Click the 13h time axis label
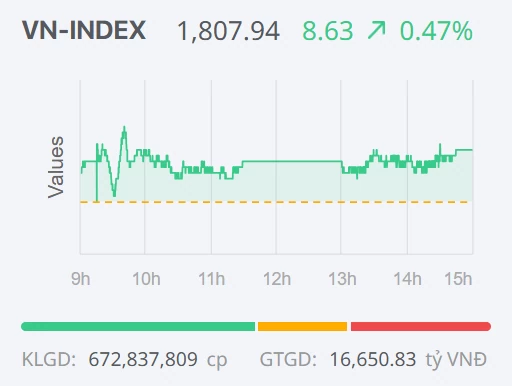Screen dimensions: 512x386 (x=342, y=279)
